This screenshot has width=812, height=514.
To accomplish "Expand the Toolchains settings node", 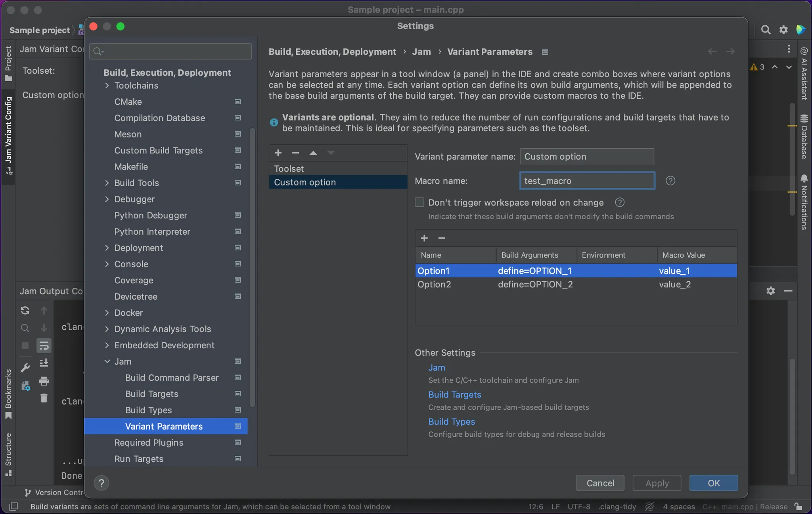I will [107, 85].
